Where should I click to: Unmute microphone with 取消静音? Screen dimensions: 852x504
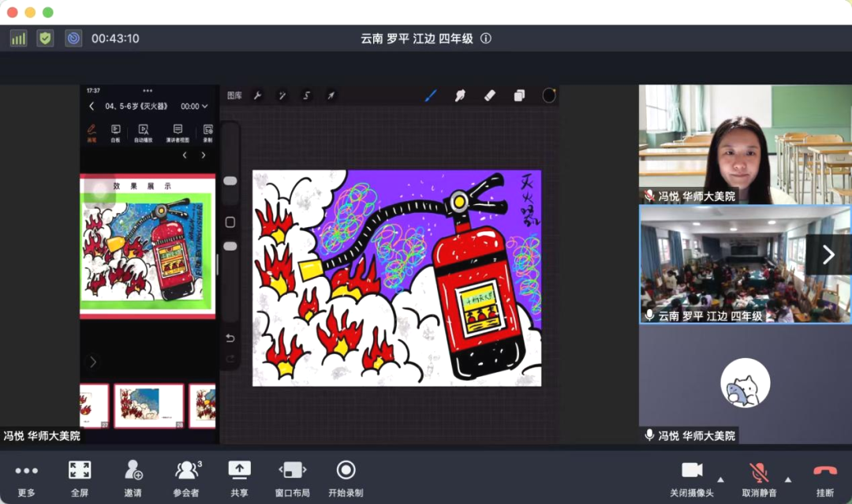point(759,472)
